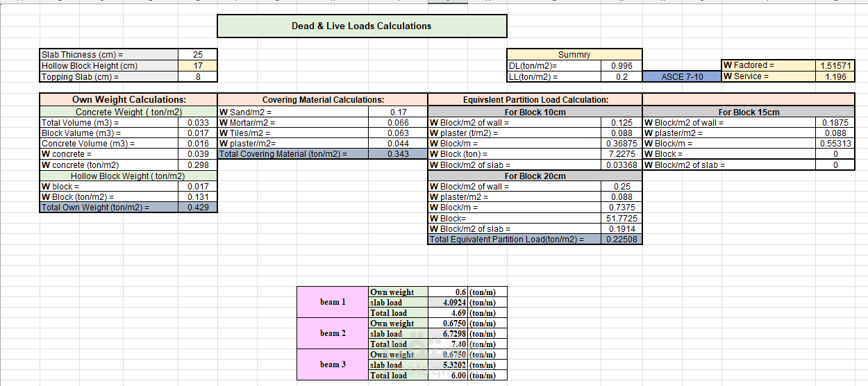The width and height of the screenshot is (868, 386).
Task: Click the pink 'beam 1' cell
Action: (333, 302)
